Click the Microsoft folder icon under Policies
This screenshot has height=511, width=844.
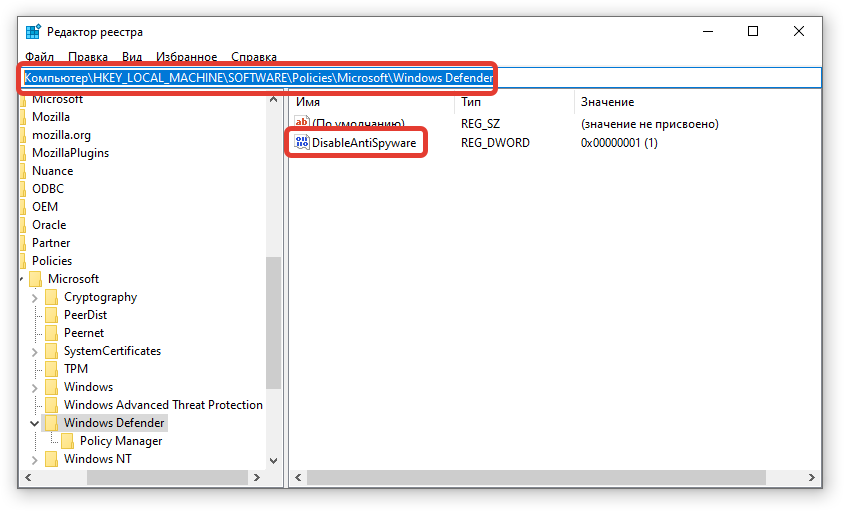point(36,279)
